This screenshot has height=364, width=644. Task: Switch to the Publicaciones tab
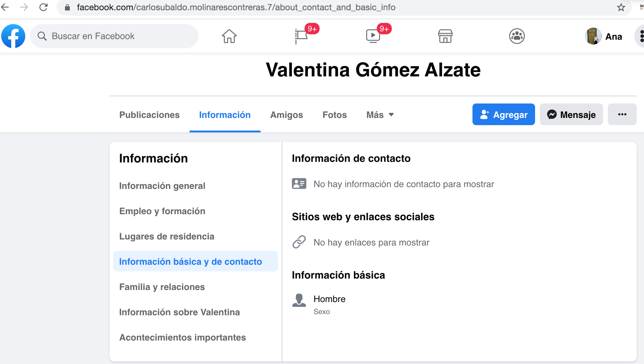point(149,115)
